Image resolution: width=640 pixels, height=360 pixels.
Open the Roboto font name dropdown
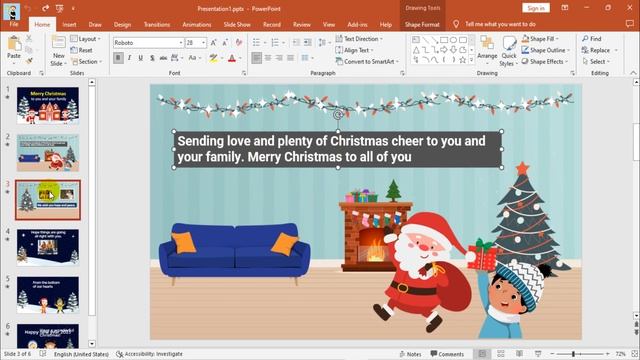pos(181,42)
